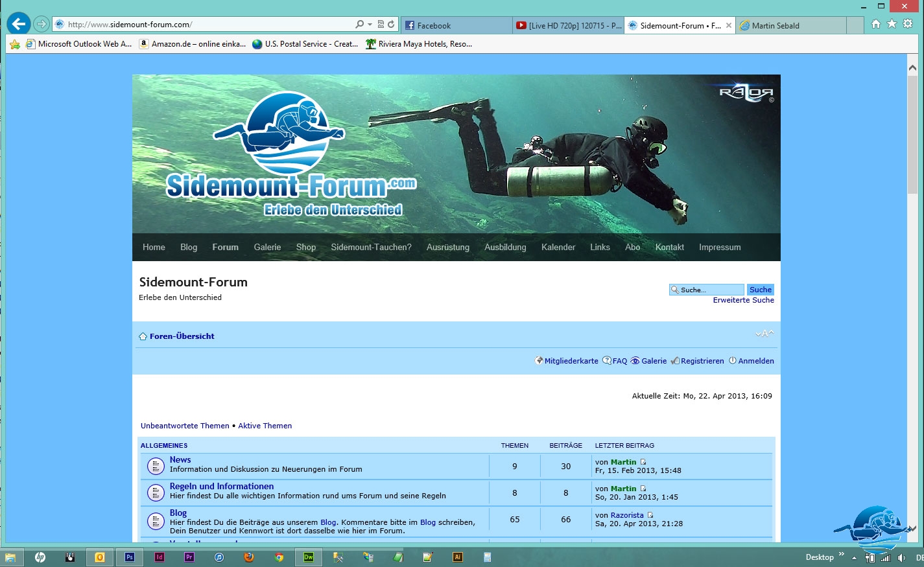Viewport: 924px width, 567px height.
Task: Open the Ausrüstung menu item
Action: pos(447,248)
